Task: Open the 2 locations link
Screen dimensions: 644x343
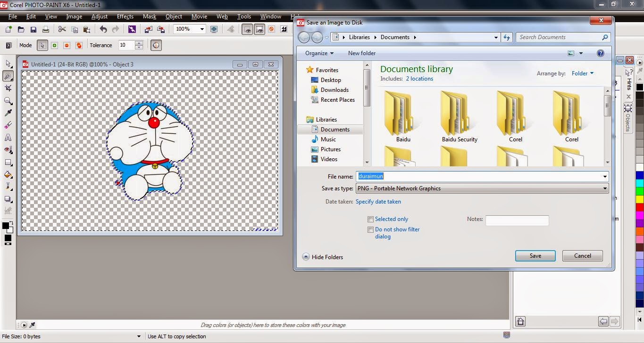Action: pyautogui.click(x=419, y=79)
